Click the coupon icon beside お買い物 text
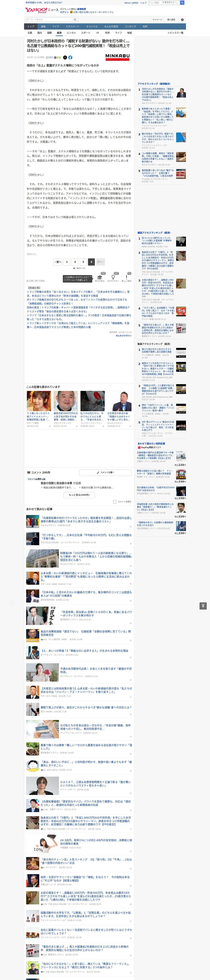This screenshot has width=210, height=980. (72, 12)
